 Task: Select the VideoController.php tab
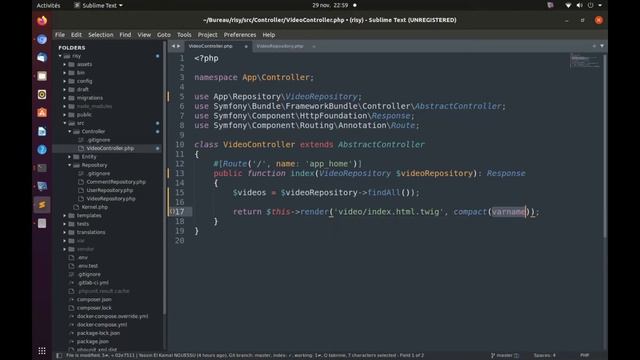[211, 46]
